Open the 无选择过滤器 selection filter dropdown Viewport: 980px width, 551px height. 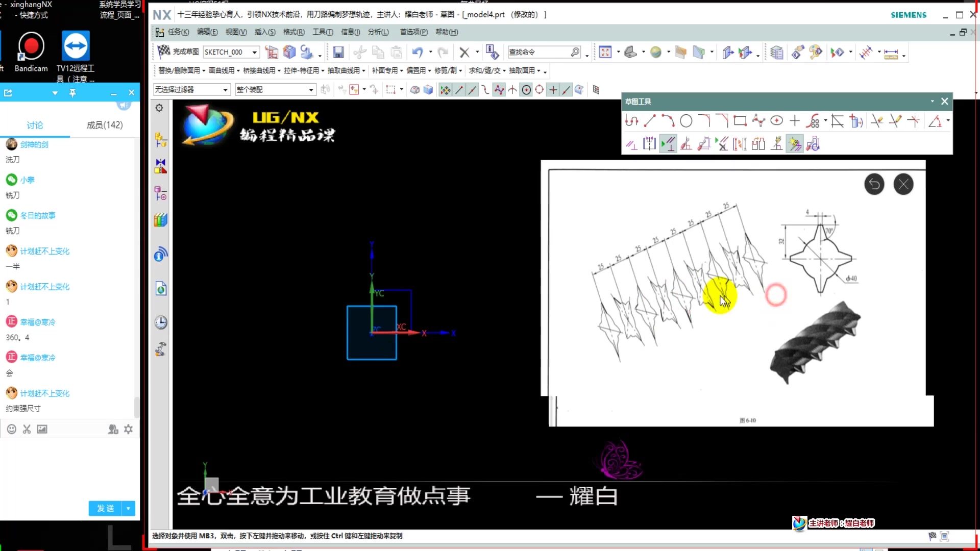point(226,89)
